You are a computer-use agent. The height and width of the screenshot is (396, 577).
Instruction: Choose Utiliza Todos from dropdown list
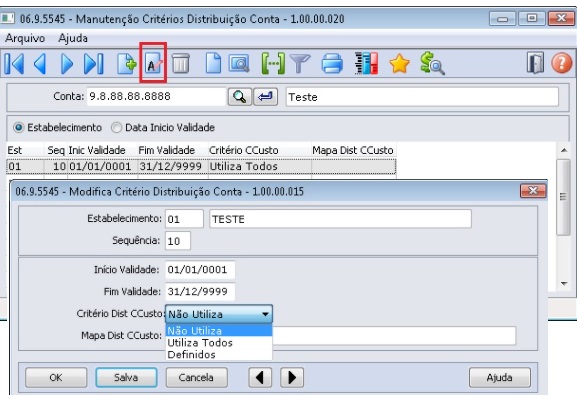(x=219, y=343)
